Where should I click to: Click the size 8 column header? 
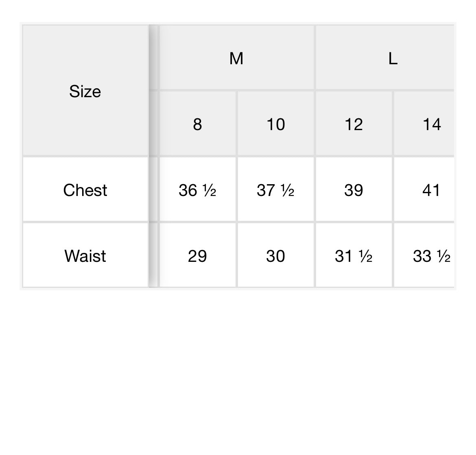click(x=197, y=124)
